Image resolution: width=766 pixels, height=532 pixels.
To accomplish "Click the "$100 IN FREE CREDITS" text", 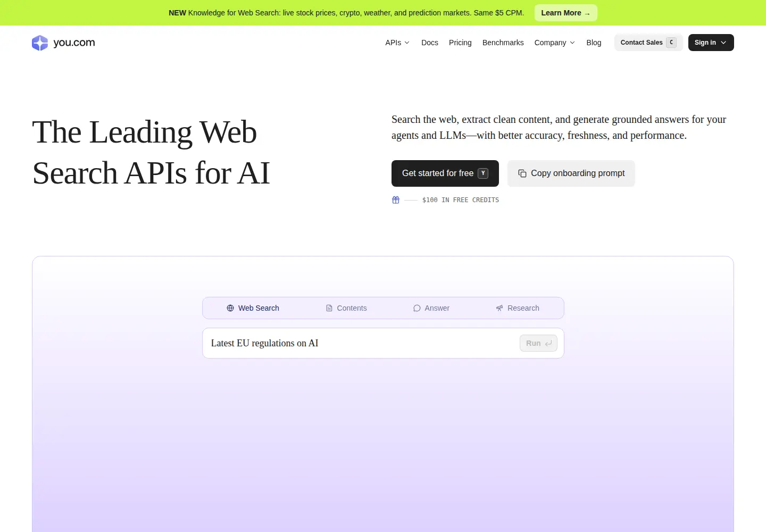I will pyautogui.click(x=461, y=200).
